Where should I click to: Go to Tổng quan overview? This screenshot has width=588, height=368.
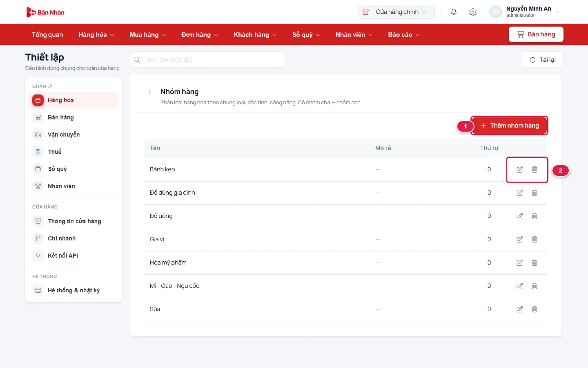point(47,35)
